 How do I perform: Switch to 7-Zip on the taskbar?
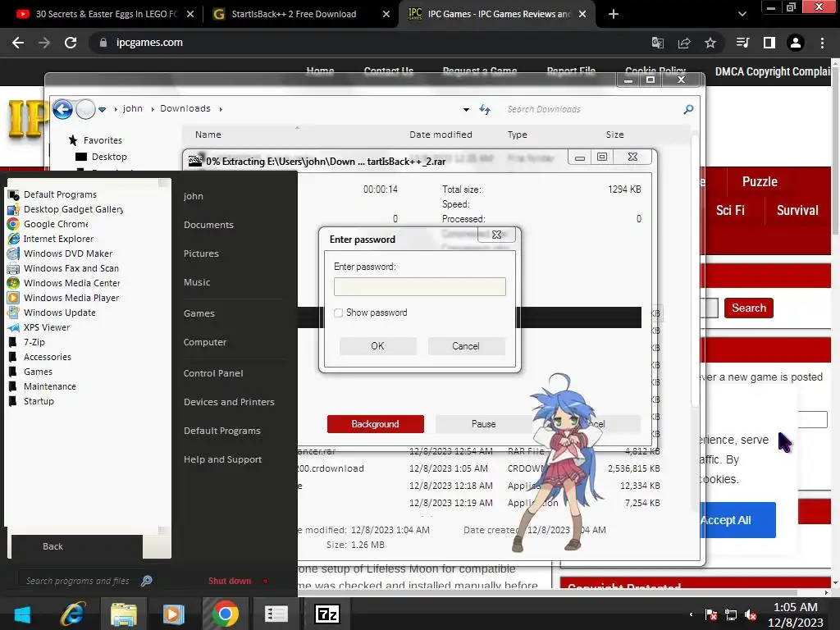click(326, 614)
